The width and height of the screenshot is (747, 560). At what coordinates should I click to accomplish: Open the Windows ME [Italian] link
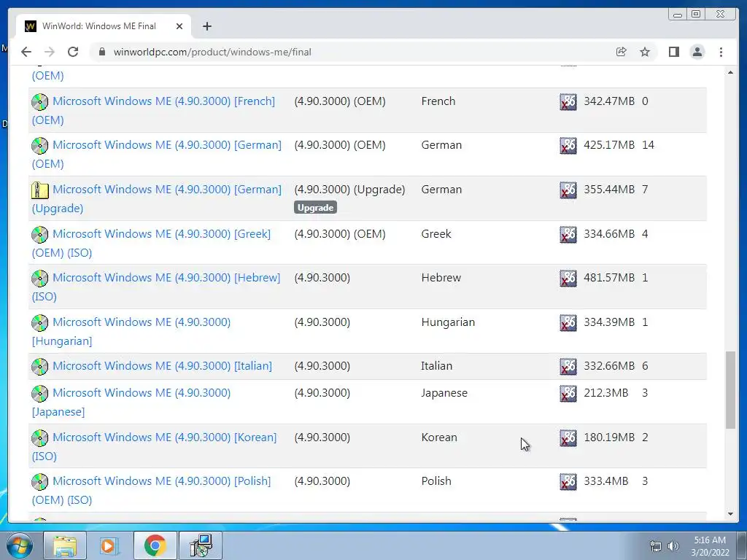pyautogui.click(x=162, y=366)
